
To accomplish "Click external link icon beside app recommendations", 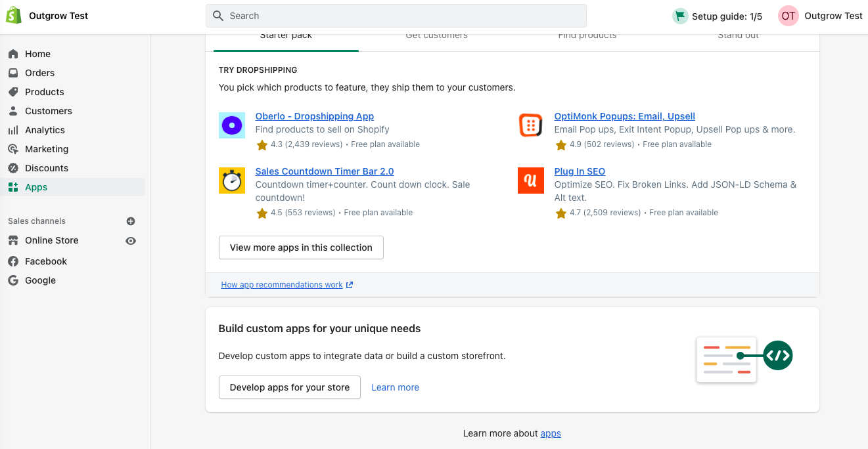I will [350, 285].
